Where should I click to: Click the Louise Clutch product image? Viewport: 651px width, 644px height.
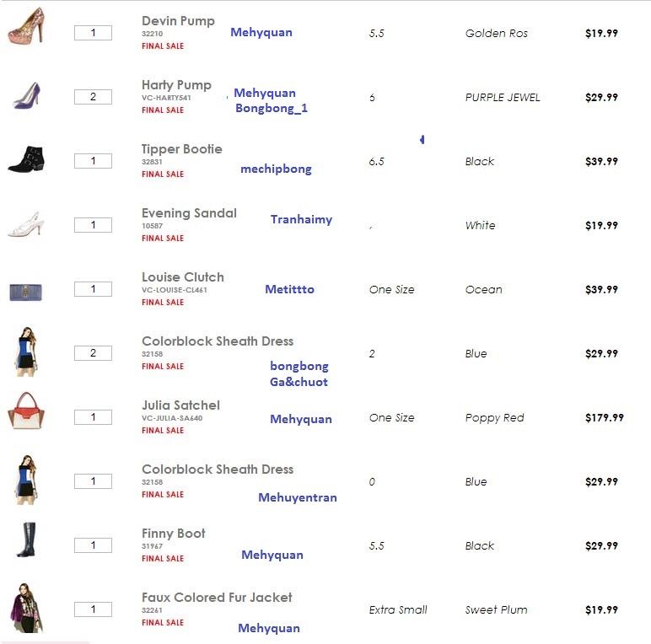25,292
